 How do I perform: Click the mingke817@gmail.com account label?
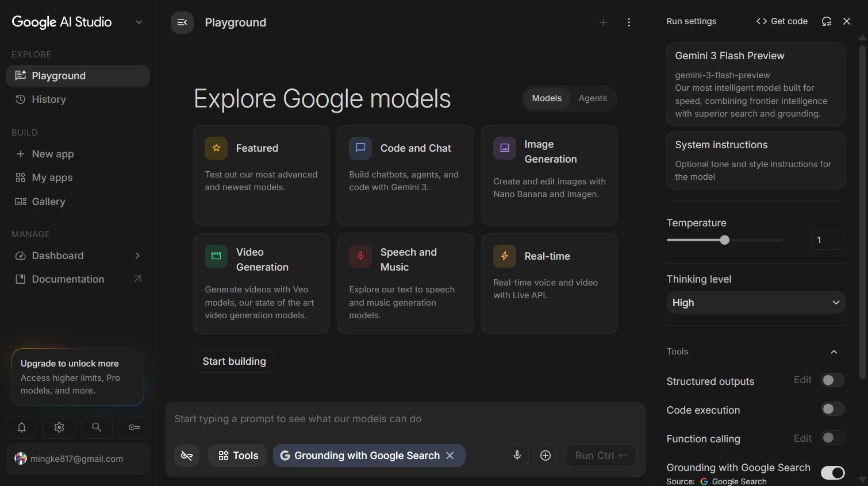tap(76, 459)
